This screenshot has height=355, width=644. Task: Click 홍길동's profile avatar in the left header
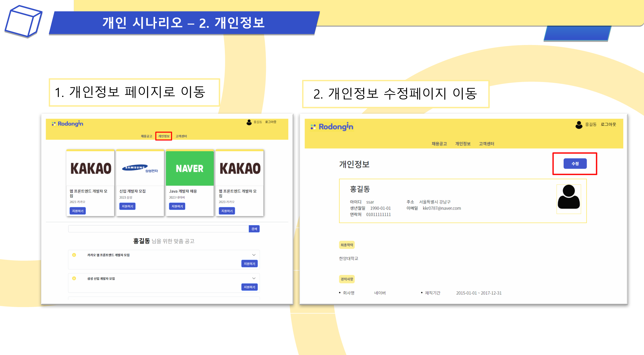coord(249,122)
